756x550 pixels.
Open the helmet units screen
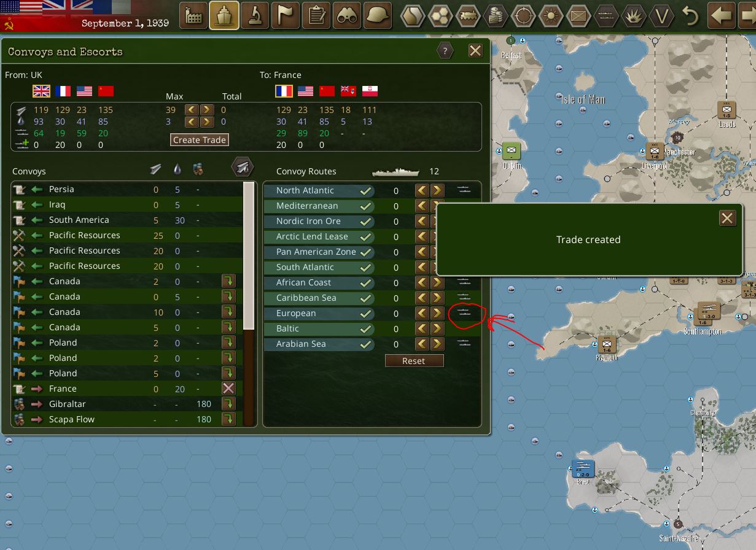coord(378,15)
